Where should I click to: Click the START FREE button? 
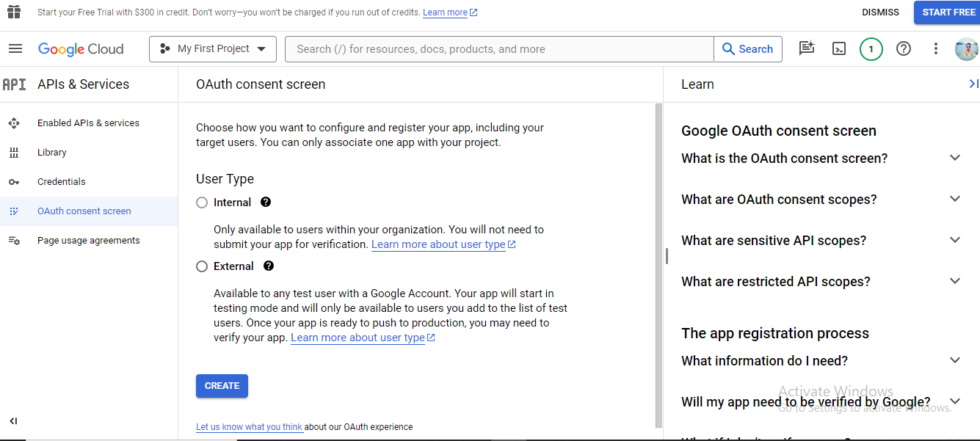pos(948,12)
